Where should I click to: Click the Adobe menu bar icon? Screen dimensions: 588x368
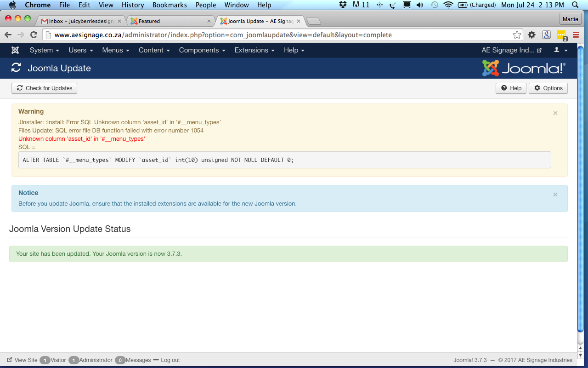361,5
